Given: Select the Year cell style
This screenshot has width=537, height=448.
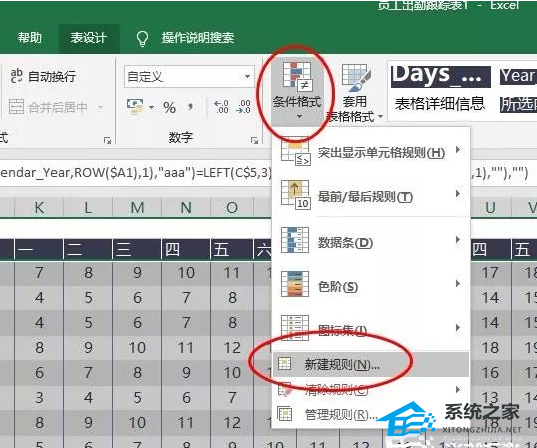Looking at the screenshot, I should (518, 76).
